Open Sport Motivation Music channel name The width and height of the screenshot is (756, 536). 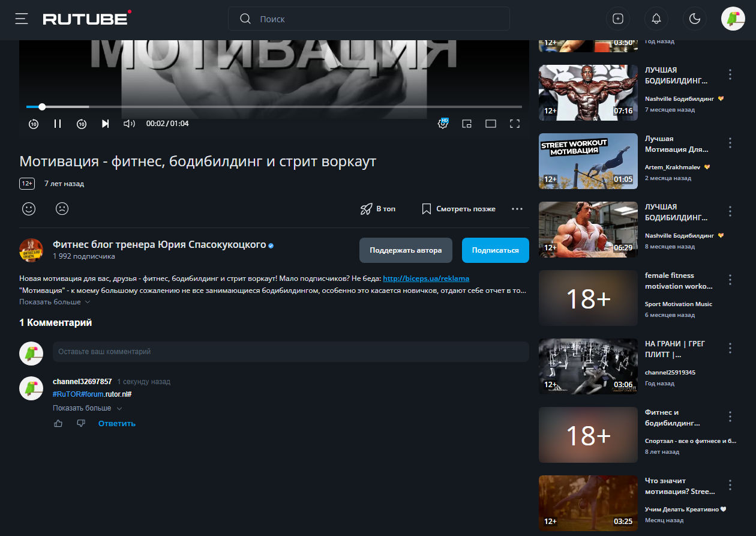[x=679, y=304]
